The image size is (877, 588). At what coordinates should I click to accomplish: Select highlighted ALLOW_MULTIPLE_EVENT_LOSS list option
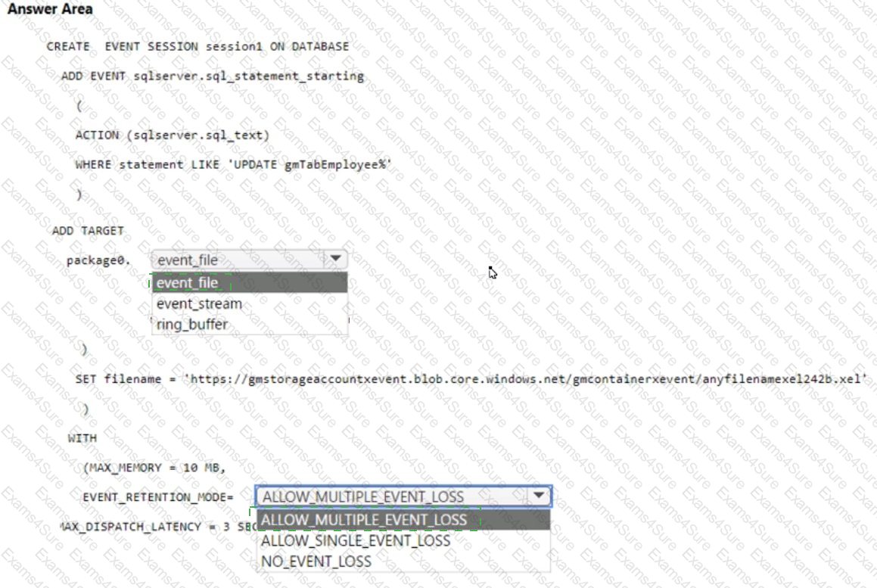click(403, 520)
